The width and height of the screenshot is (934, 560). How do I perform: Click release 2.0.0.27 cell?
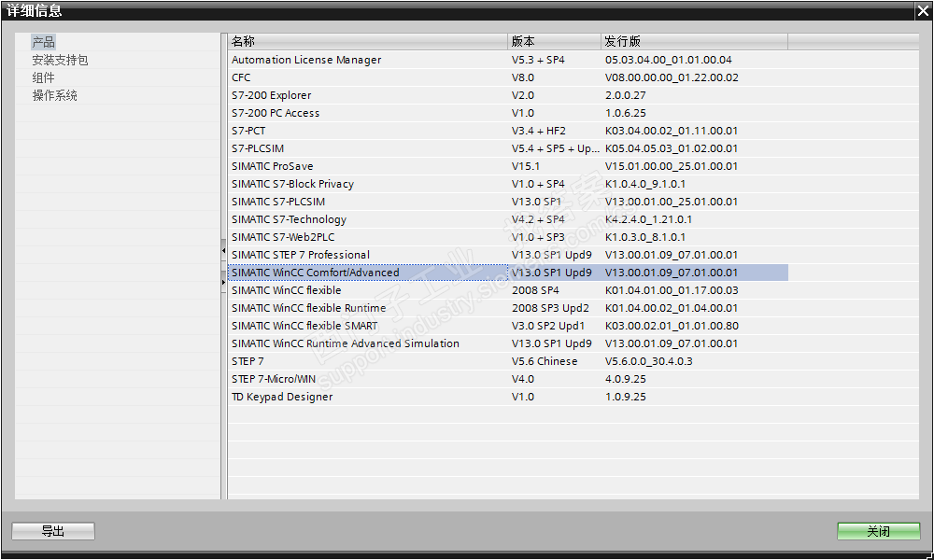coord(695,95)
